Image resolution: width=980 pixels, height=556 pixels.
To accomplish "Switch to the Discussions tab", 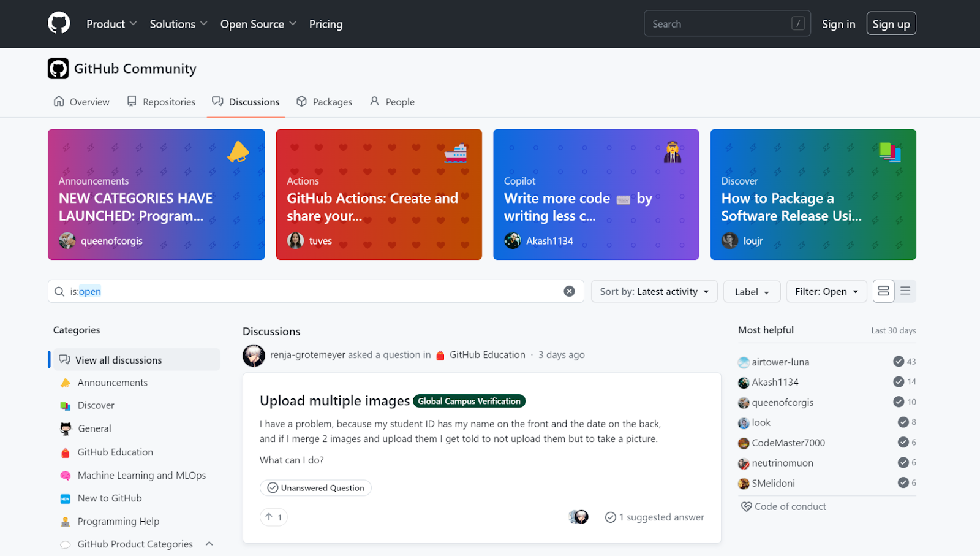I will (246, 101).
